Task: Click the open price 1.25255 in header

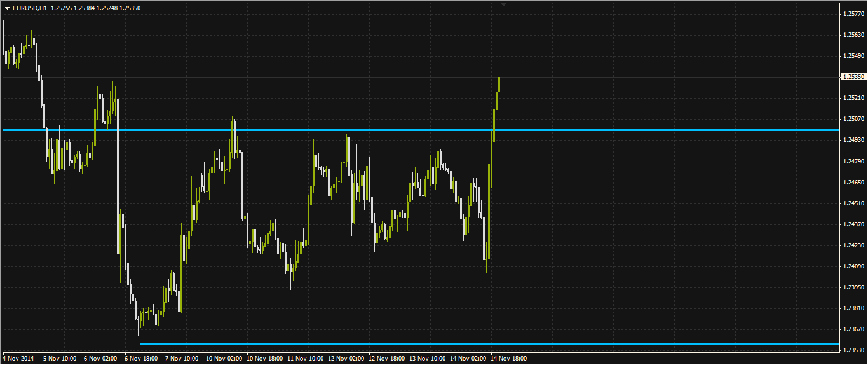Action: pyautogui.click(x=62, y=8)
